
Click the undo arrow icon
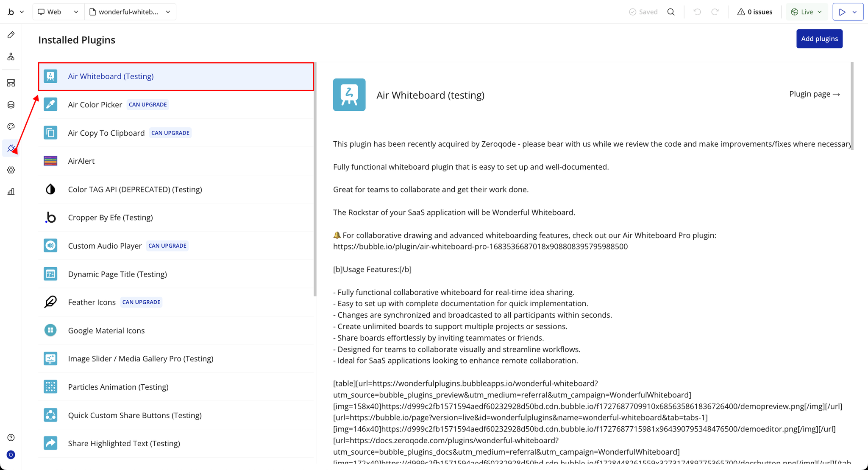pyautogui.click(x=697, y=12)
